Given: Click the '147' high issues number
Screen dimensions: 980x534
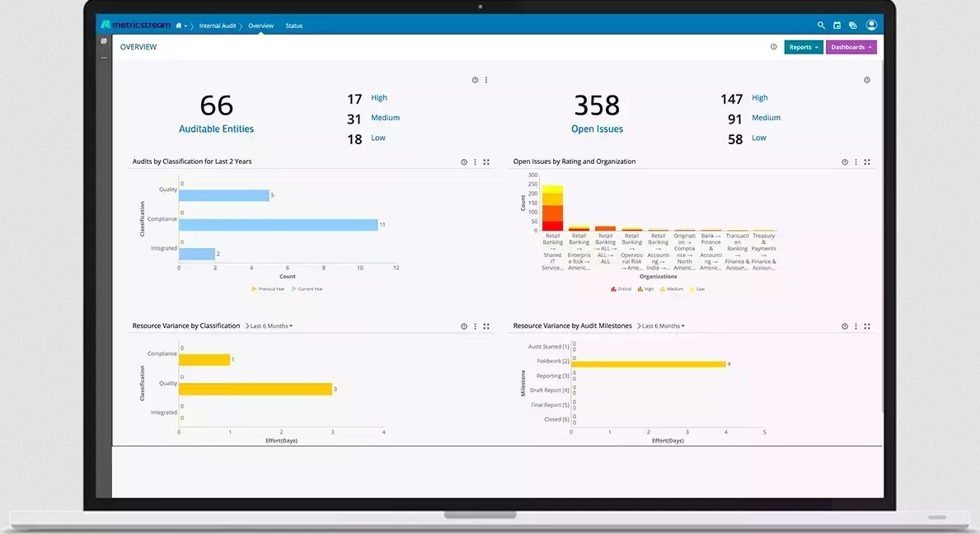Looking at the screenshot, I should (731, 100).
